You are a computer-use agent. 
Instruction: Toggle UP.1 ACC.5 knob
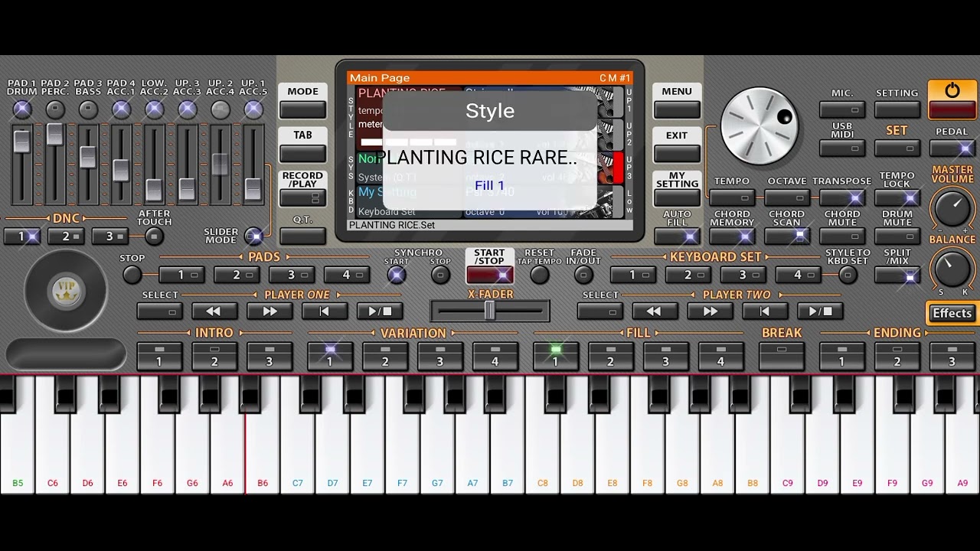click(x=253, y=109)
